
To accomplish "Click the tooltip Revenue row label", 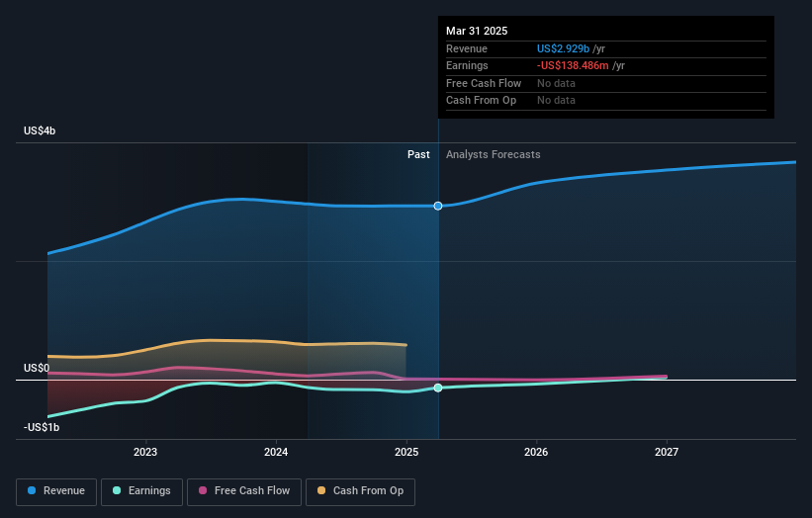I will pos(467,48).
